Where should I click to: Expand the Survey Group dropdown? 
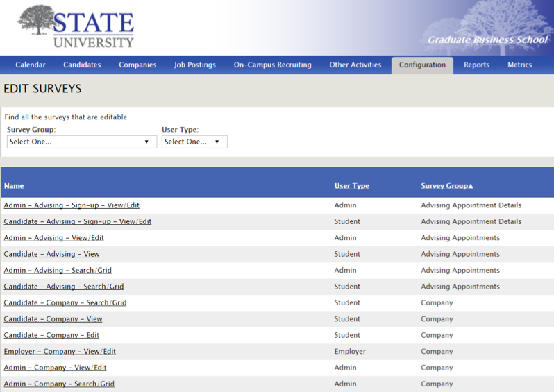pos(82,142)
